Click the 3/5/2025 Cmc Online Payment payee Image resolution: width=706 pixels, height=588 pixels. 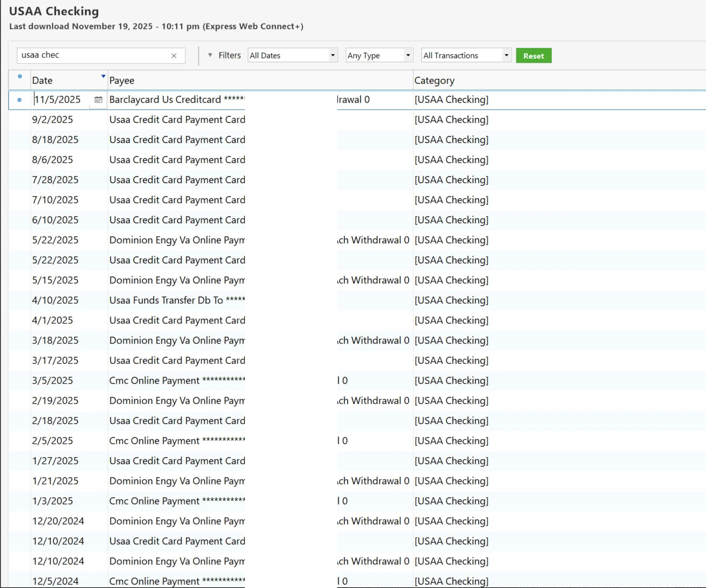177,381
